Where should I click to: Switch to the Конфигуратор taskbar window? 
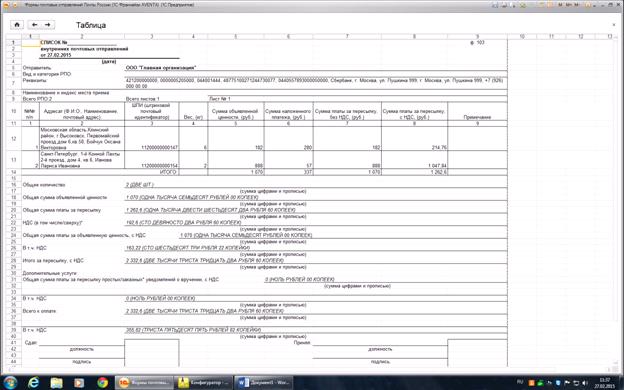pyautogui.click(x=204, y=383)
